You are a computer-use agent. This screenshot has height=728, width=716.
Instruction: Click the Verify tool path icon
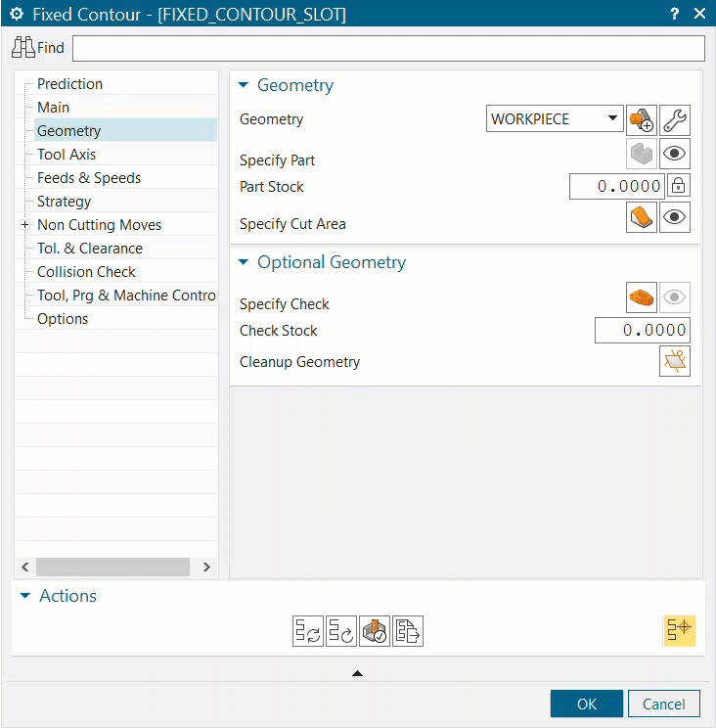tap(375, 631)
